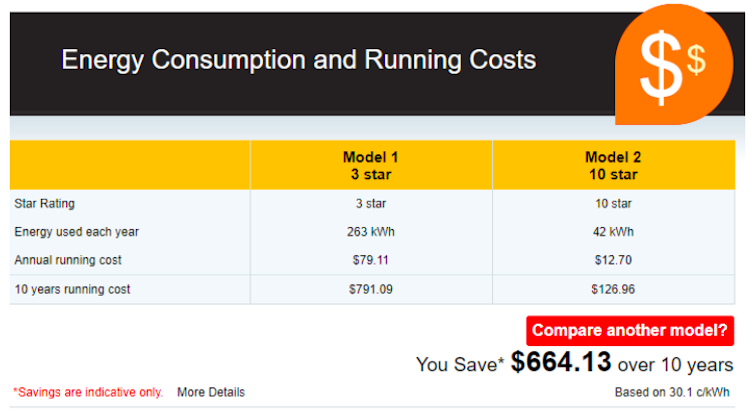Click the orange dollar sign icon

[672, 66]
